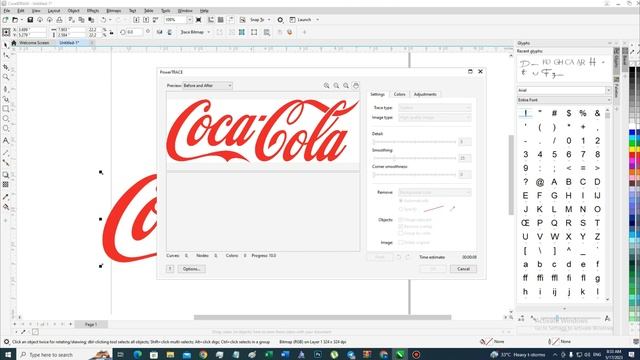This screenshot has width=640, height=360.
Task: Click the rotation angle input field
Action: coord(135,32)
